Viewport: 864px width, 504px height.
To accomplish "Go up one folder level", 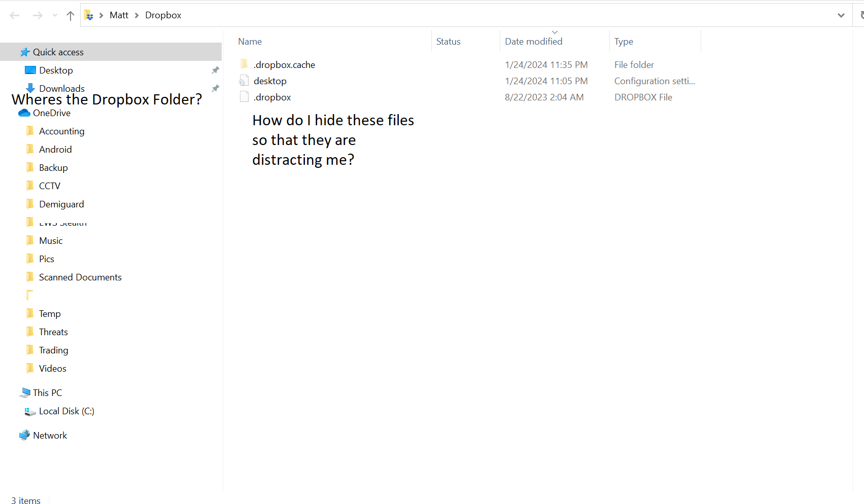I will point(70,15).
